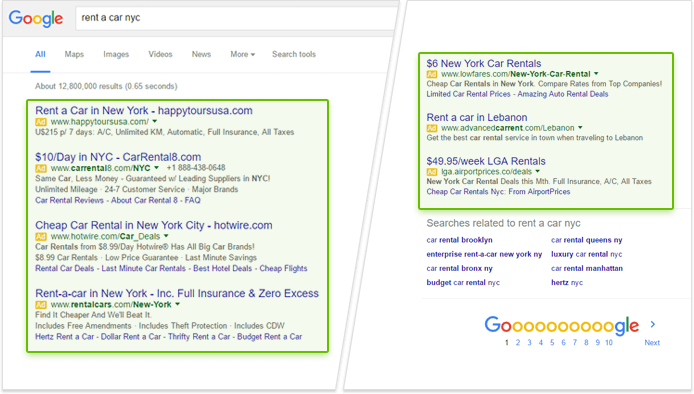Click the Last Minute Car Rentals sitelink
Viewport: 694px width, 394px height.
pos(143,269)
